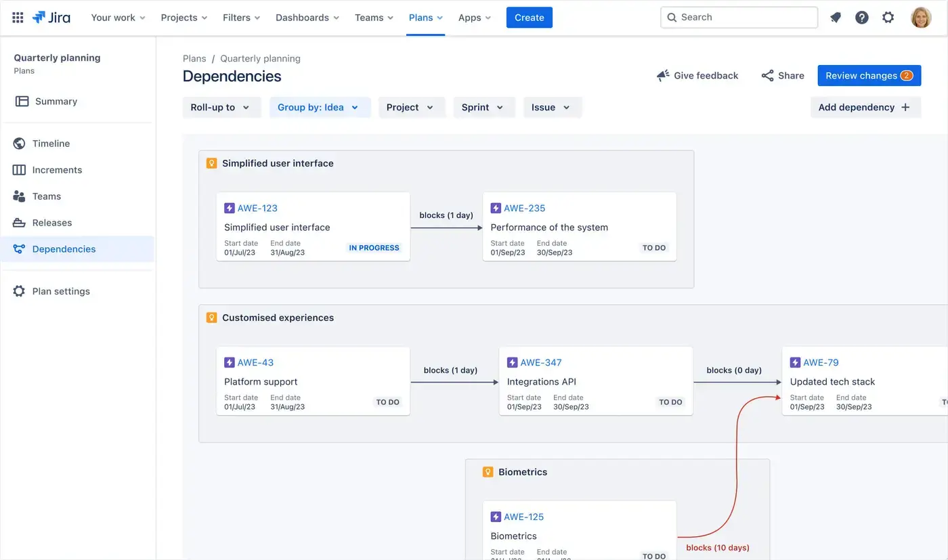The image size is (948, 560).
Task: Click the Jira logo
Action: [x=51, y=18]
